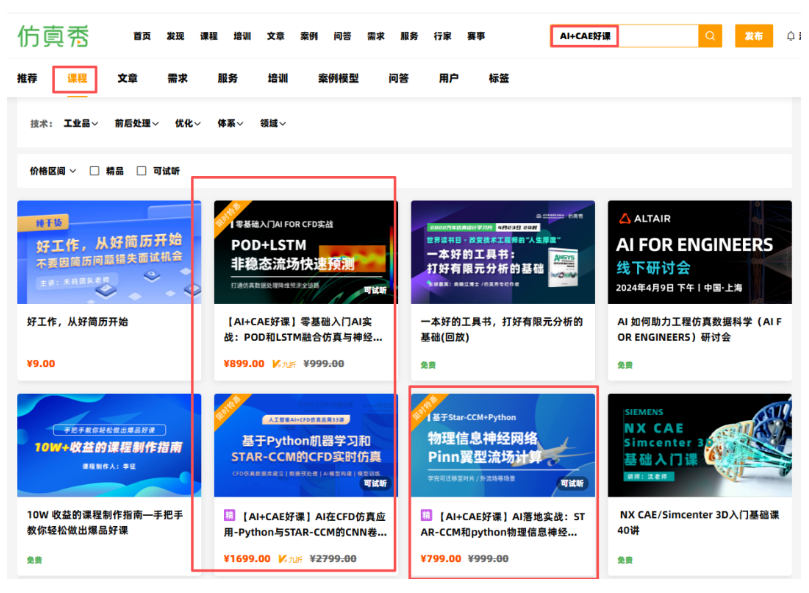Click the 基于Python机器学习和STAR-CCM thumbnail
Screen dimensions: 809x593
click(306, 445)
